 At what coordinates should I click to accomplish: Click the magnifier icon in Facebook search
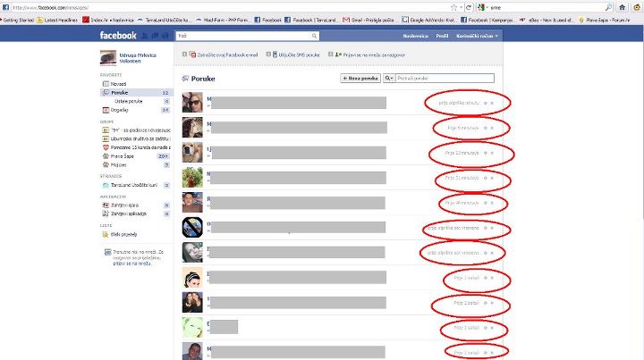(314, 37)
